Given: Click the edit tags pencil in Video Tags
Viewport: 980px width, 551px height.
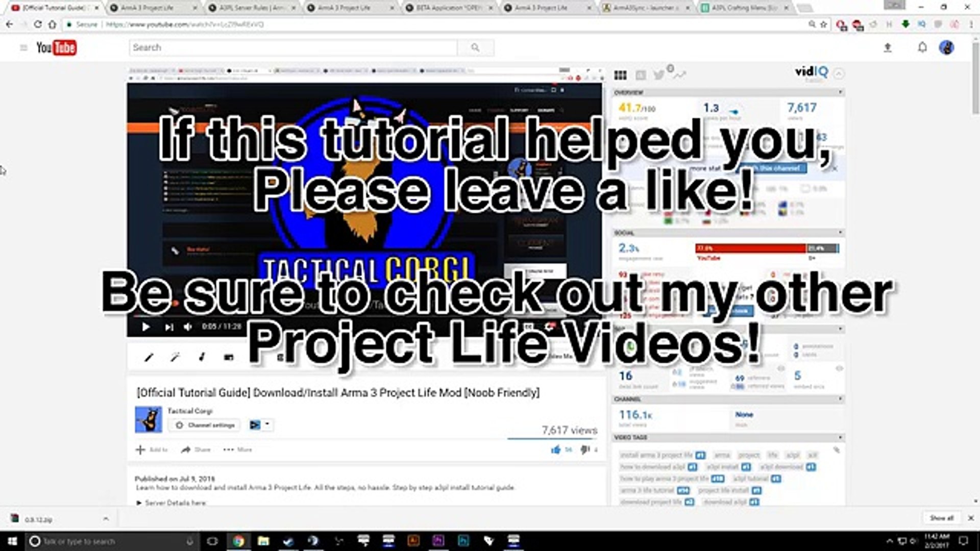Looking at the screenshot, I should click(836, 450).
